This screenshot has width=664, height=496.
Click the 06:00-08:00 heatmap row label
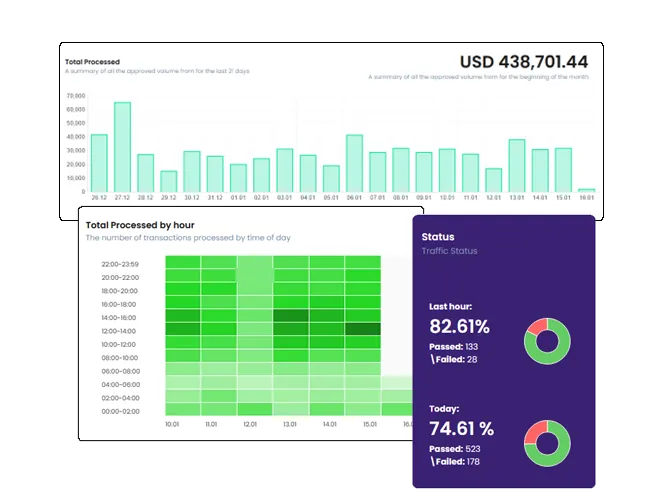120,371
